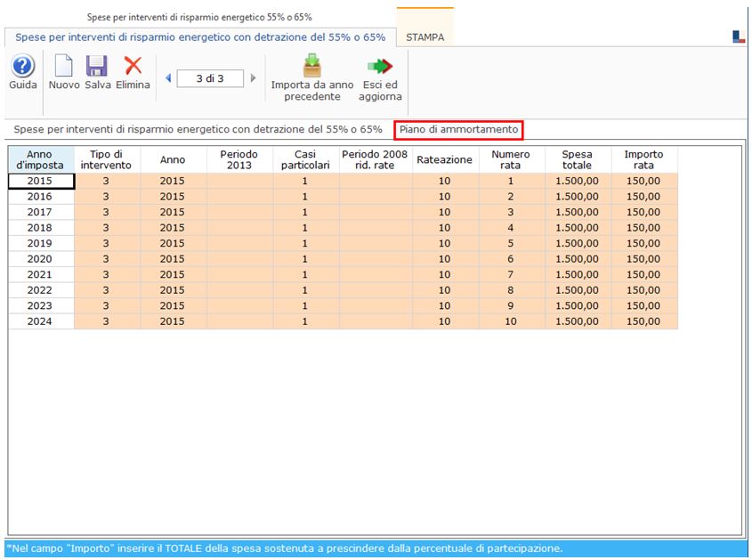Open the Guida help icon
Viewport: 752px width, 560px height.
coord(22,66)
